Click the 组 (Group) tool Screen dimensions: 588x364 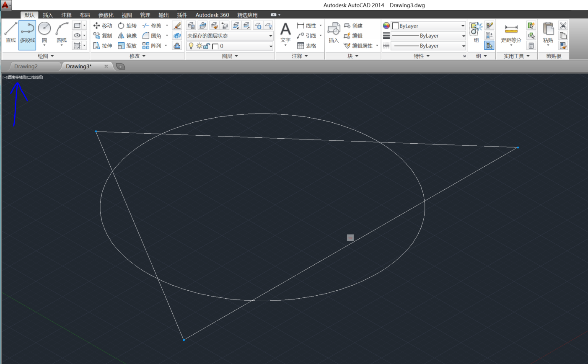pos(476,33)
